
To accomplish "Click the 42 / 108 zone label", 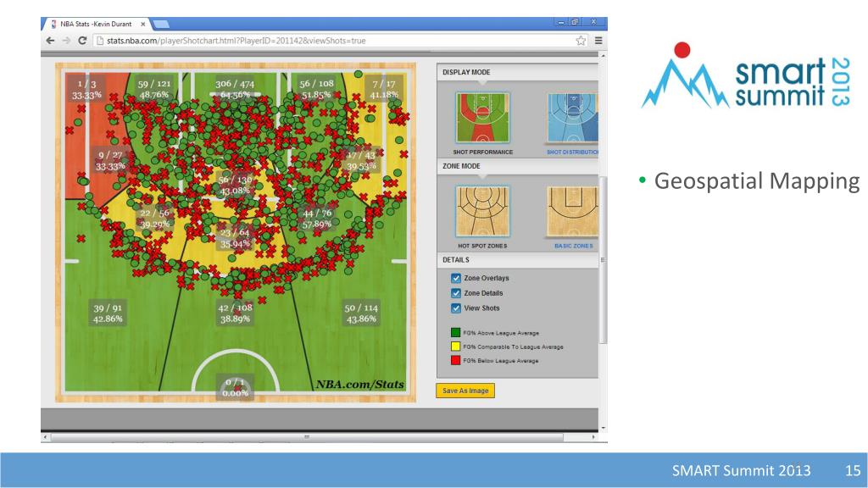I will coord(235,313).
